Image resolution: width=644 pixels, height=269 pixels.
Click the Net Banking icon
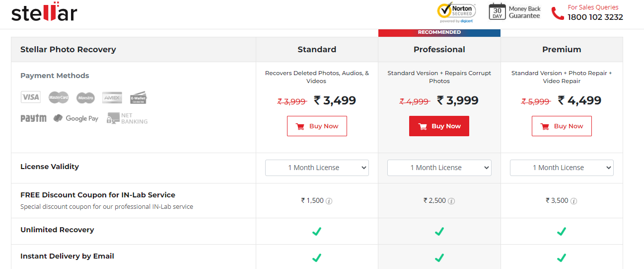127,118
